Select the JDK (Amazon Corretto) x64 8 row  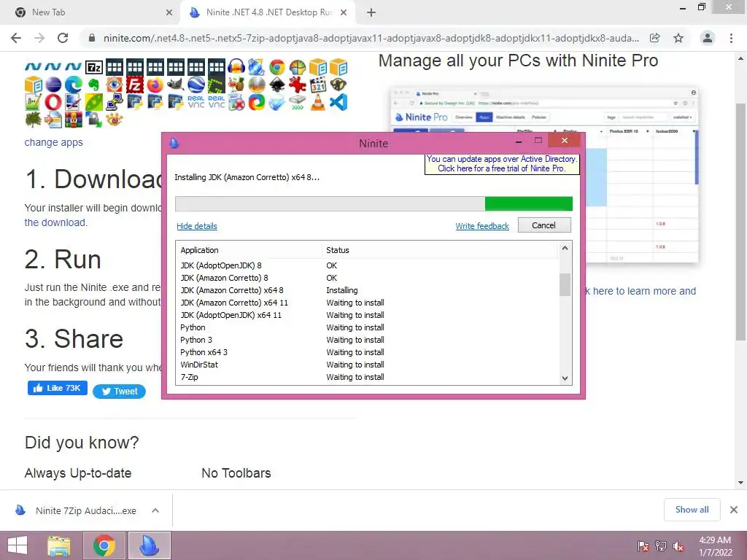tap(368, 290)
